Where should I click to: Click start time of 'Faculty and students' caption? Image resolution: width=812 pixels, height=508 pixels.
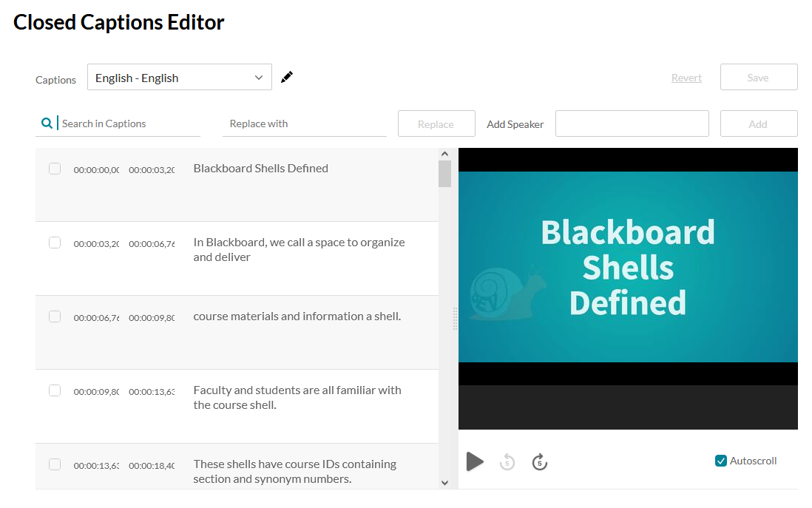click(96, 392)
